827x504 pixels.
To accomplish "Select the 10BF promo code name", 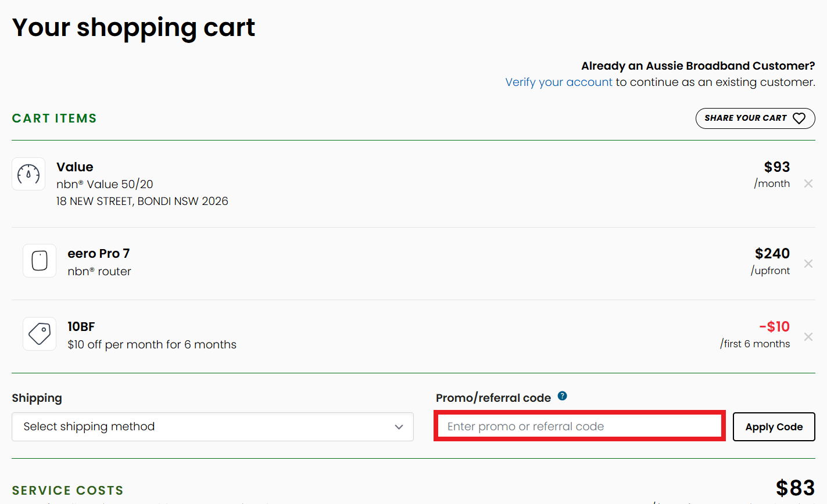I will [x=81, y=327].
